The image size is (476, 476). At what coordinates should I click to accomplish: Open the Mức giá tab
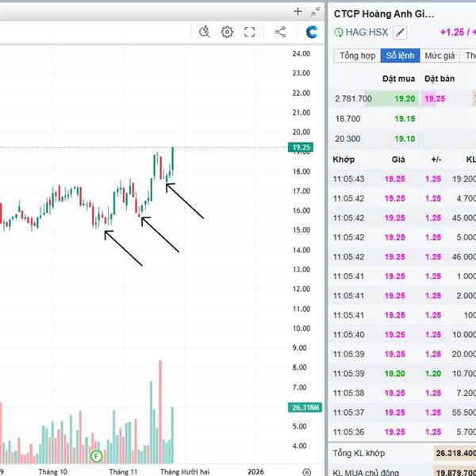pyautogui.click(x=439, y=56)
